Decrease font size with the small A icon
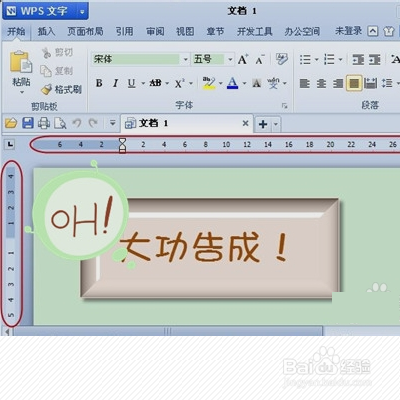The image size is (400, 400). pos(260,60)
